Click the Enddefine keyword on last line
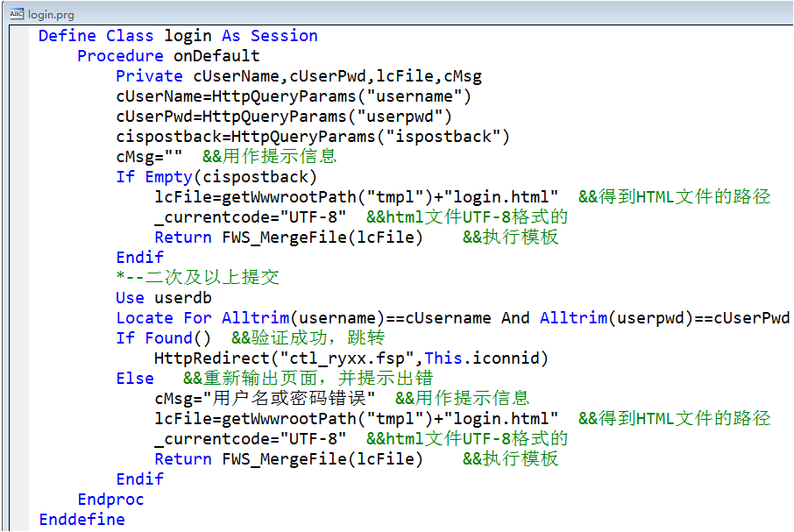 pos(82,520)
